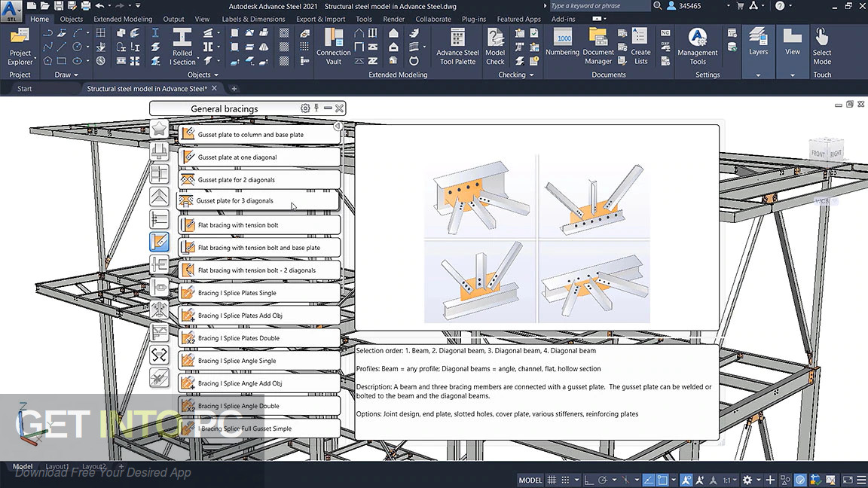Toggle snap mode dots in status bar
This screenshot has height=488, width=868.
(x=565, y=480)
